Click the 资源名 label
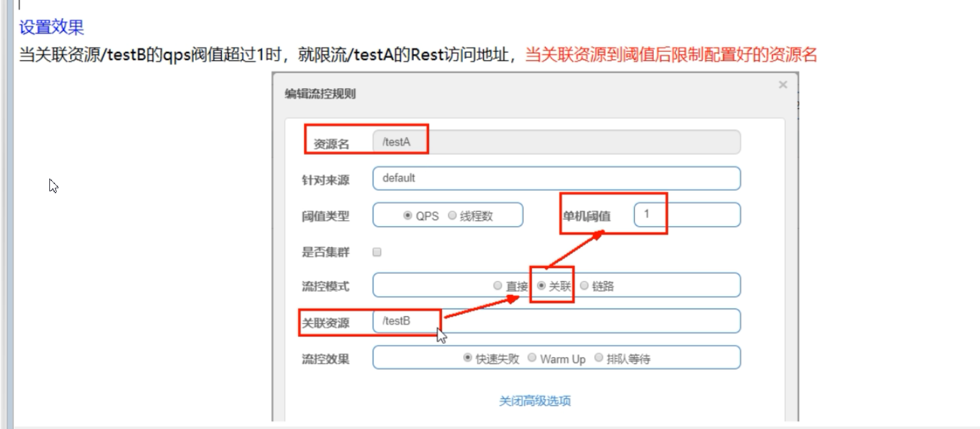The width and height of the screenshot is (980, 429). coord(332,144)
